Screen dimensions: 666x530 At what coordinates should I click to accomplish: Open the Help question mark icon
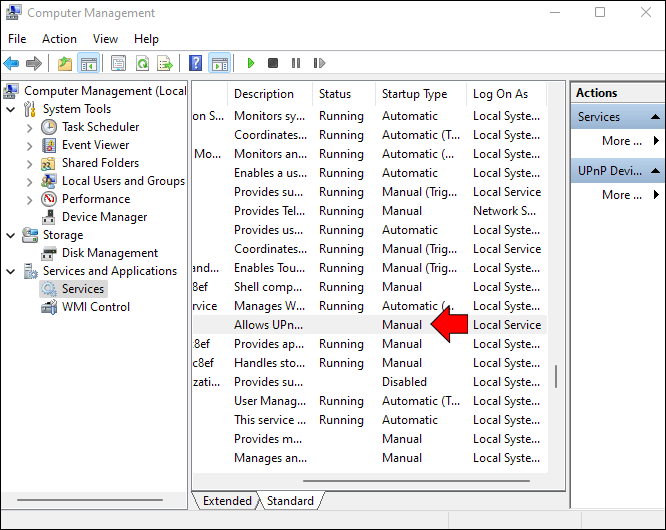[195, 64]
